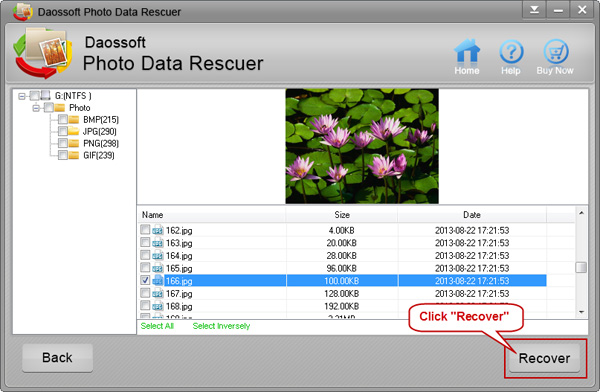Check the BMP(215) checkbox

pos(63,119)
